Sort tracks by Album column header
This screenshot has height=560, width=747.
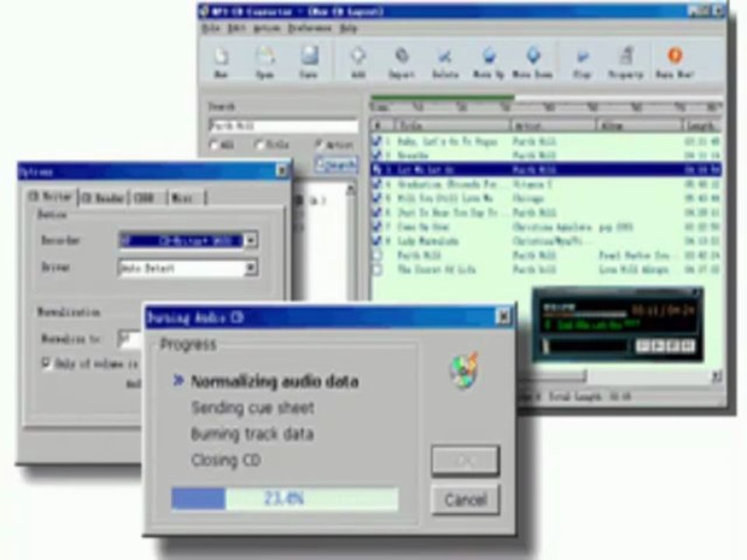(640, 126)
